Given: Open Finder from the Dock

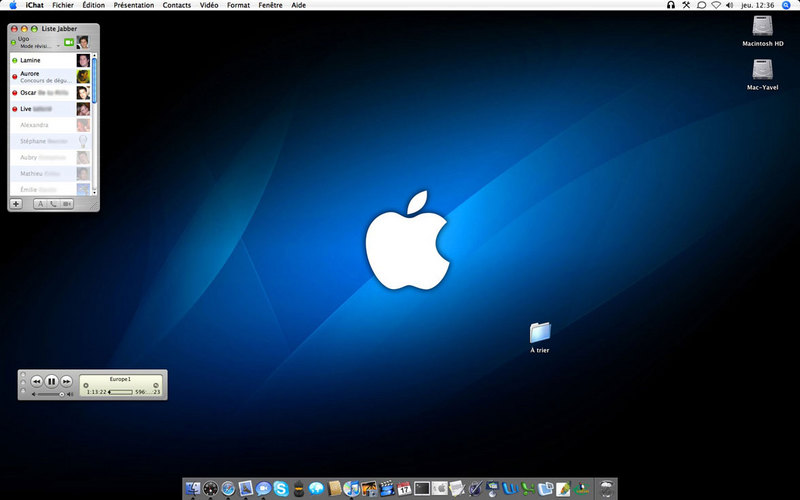Looking at the screenshot, I should [193, 488].
